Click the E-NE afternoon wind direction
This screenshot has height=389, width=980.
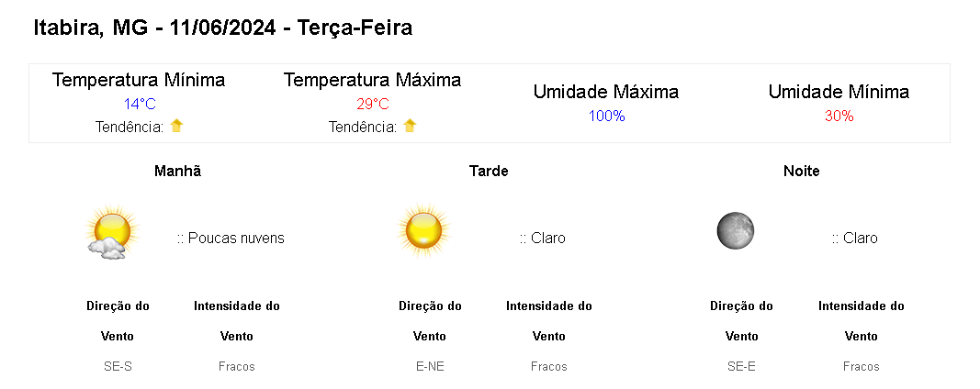coord(430,366)
